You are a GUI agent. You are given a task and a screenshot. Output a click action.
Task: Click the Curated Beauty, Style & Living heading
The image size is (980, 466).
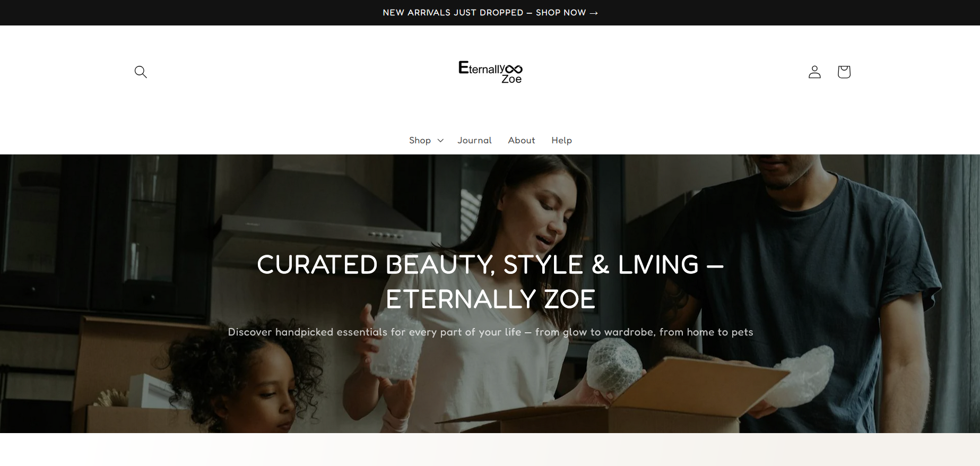tap(490, 282)
